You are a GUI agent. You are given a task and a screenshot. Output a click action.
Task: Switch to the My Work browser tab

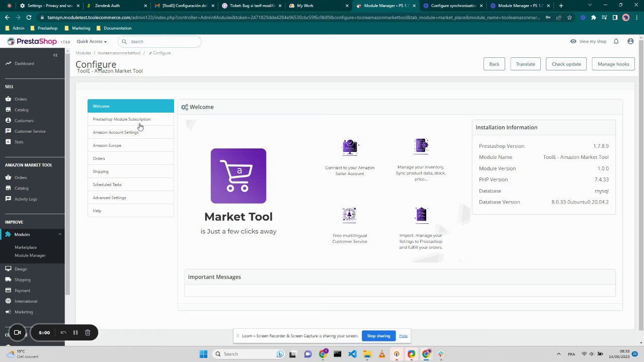coord(318,6)
